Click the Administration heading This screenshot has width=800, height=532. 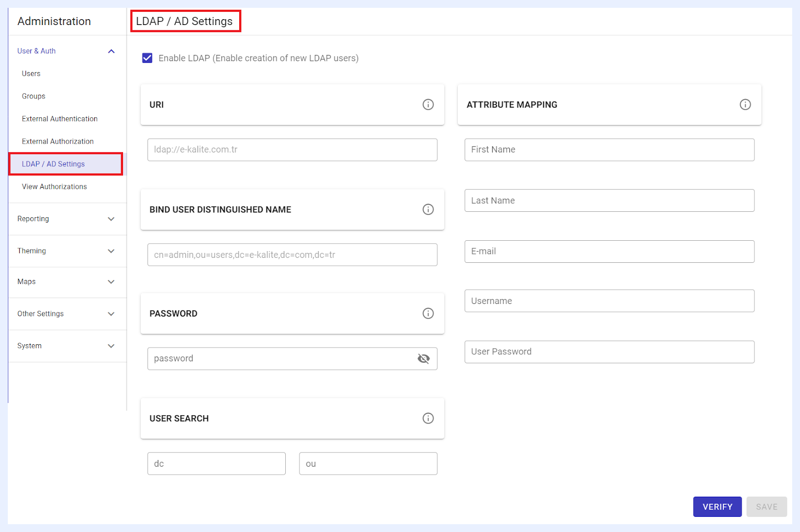[x=54, y=21]
